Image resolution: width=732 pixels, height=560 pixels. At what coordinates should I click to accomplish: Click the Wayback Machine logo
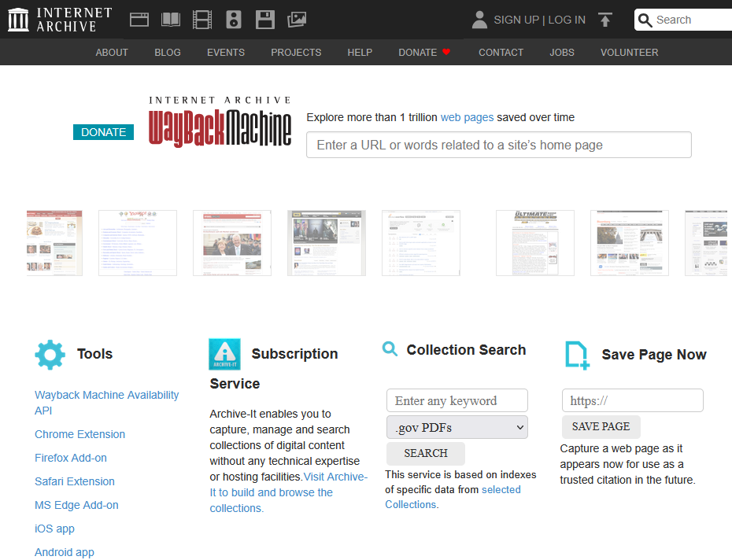[220, 122]
